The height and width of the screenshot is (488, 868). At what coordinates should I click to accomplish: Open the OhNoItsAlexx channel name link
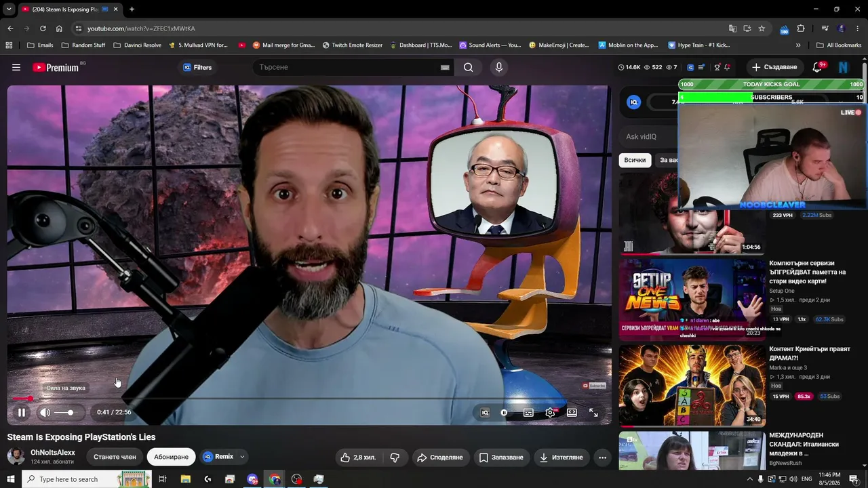(x=53, y=452)
